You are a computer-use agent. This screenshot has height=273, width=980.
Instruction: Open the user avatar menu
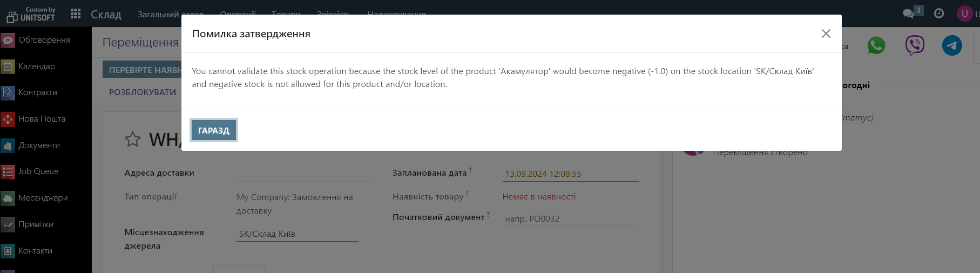pos(964,14)
